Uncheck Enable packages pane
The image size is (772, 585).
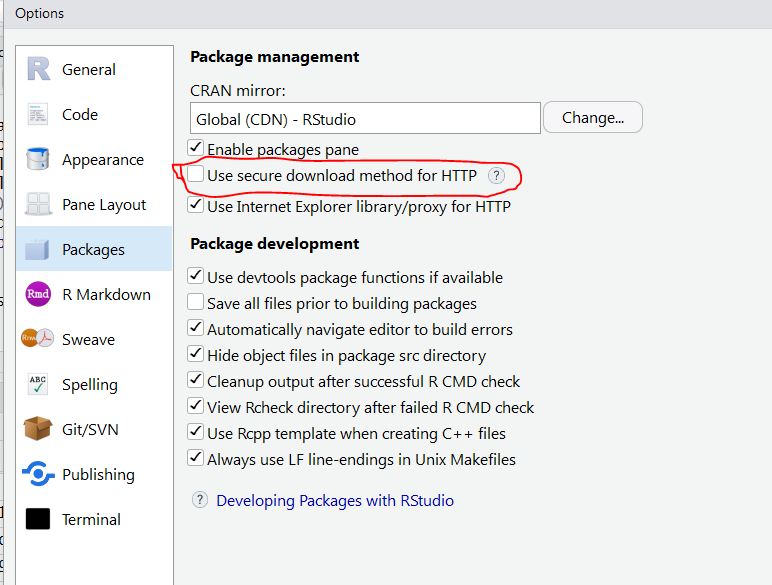195,148
